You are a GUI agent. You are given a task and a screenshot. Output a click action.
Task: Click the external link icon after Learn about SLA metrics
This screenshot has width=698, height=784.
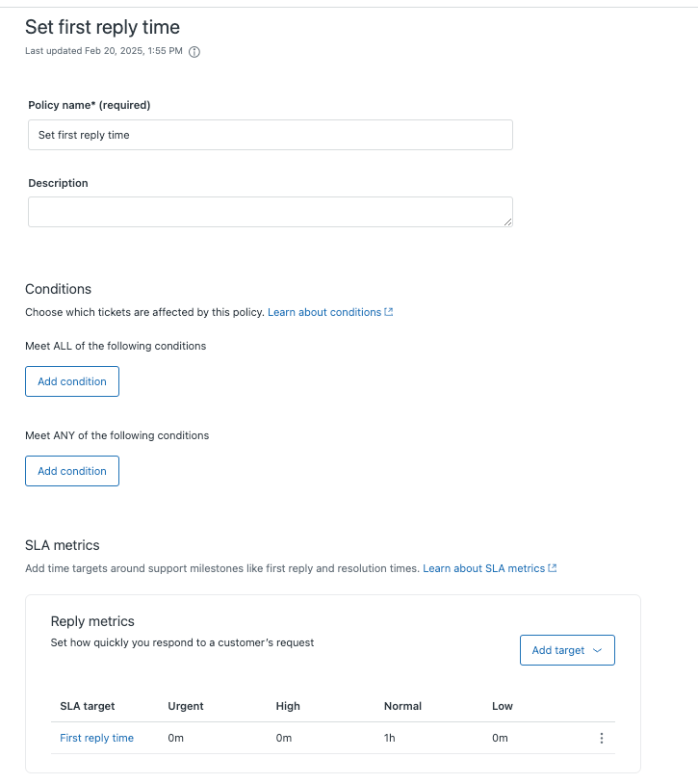(551, 567)
